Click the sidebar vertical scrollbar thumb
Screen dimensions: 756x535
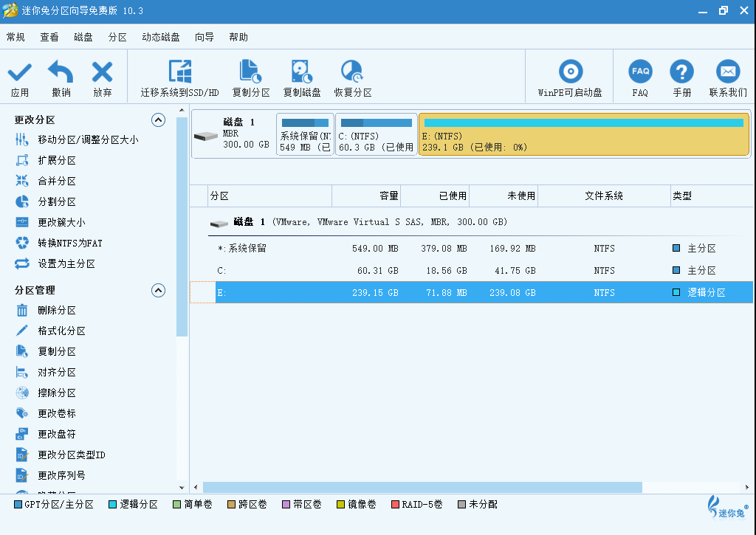tap(182, 227)
